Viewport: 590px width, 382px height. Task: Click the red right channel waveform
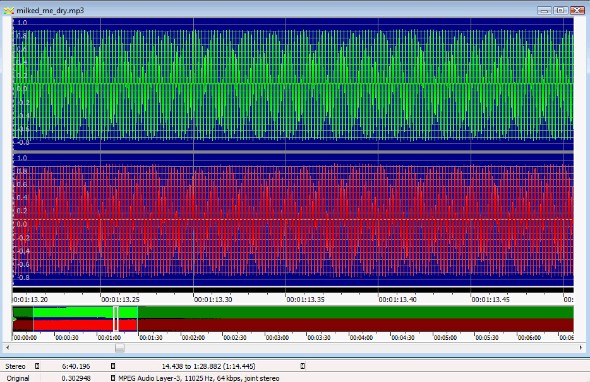click(293, 220)
